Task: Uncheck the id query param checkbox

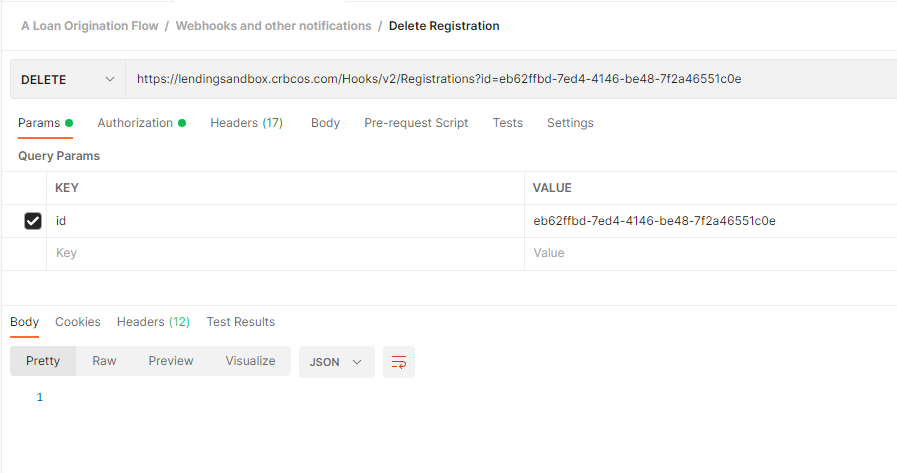Action: [33, 221]
